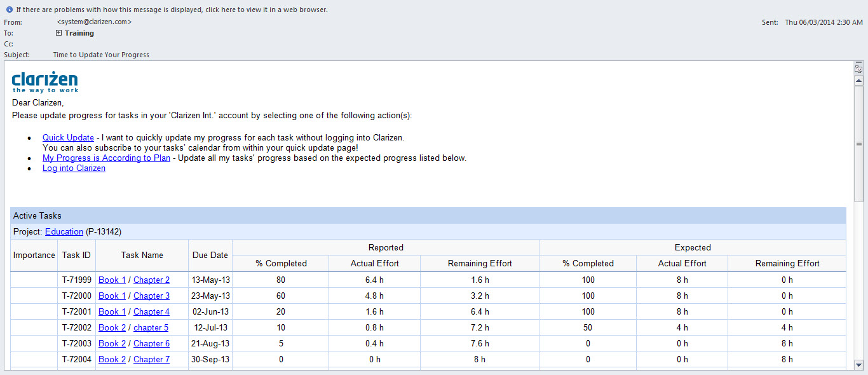
Task: Expand the Training recipient group
Action: (58, 33)
